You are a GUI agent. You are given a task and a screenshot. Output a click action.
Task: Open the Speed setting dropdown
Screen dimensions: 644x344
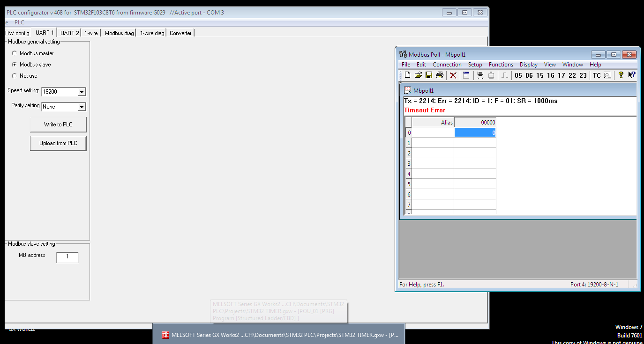click(82, 92)
